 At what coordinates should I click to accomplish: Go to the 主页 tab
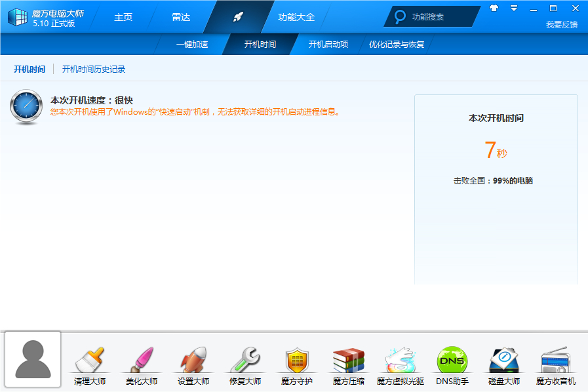[x=123, y=17]
